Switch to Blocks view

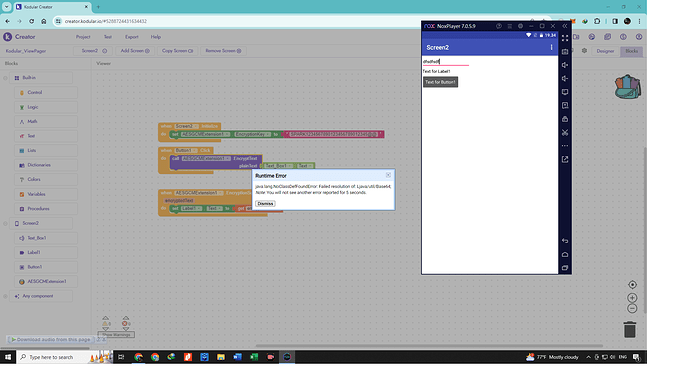click(x=631, y=51)
